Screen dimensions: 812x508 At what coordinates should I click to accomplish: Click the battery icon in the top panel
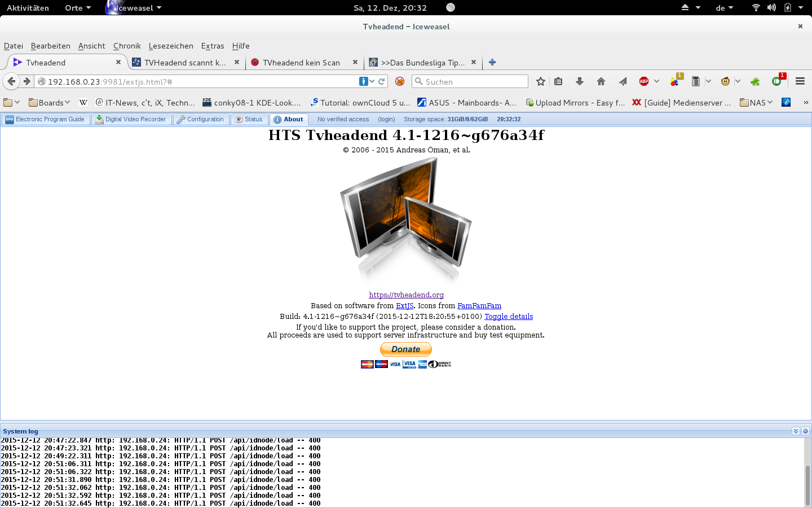click(788, 7)
